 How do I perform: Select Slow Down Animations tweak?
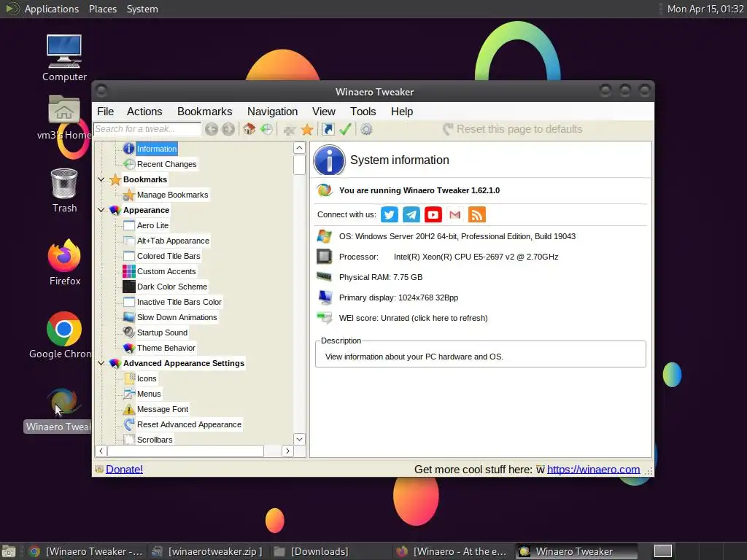coord(177,317)
